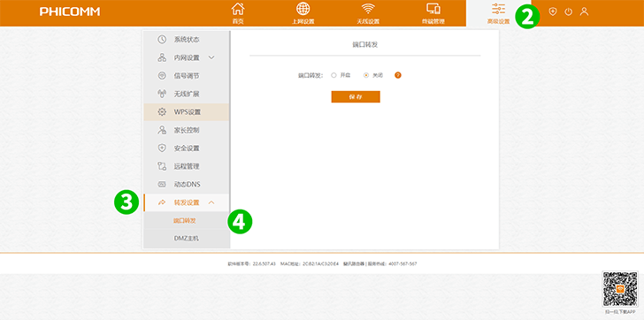644x320 pixels.
Task: Click the power icon in the header
Action: (569, 11)
